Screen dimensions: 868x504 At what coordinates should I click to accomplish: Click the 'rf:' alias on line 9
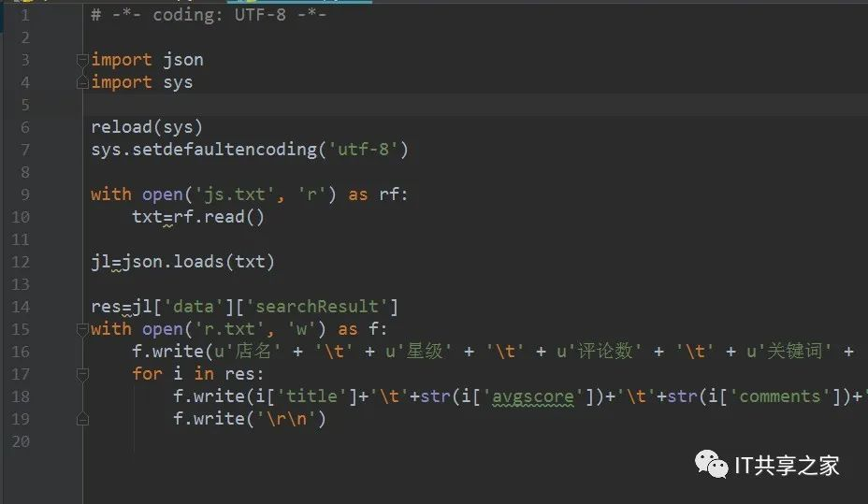click(393, 194)
